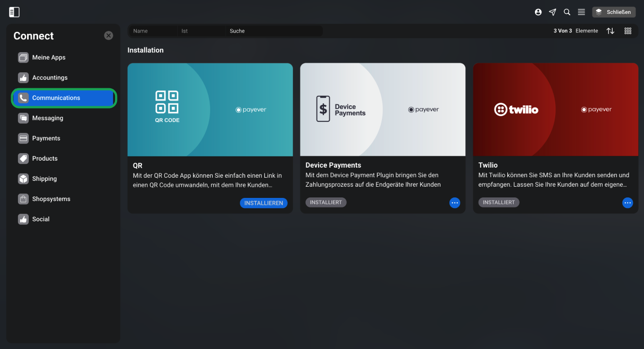Click the INSTALLIEREN button for QR
This screenshot has width=644, height=349.
(264, 203)
